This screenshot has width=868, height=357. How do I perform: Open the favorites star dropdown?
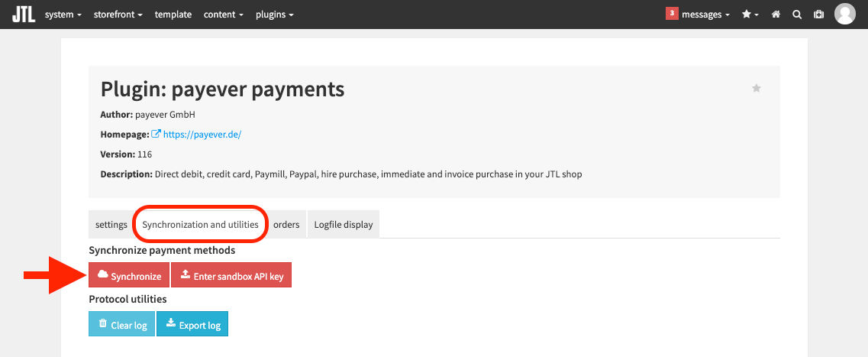tap(750, 15)
